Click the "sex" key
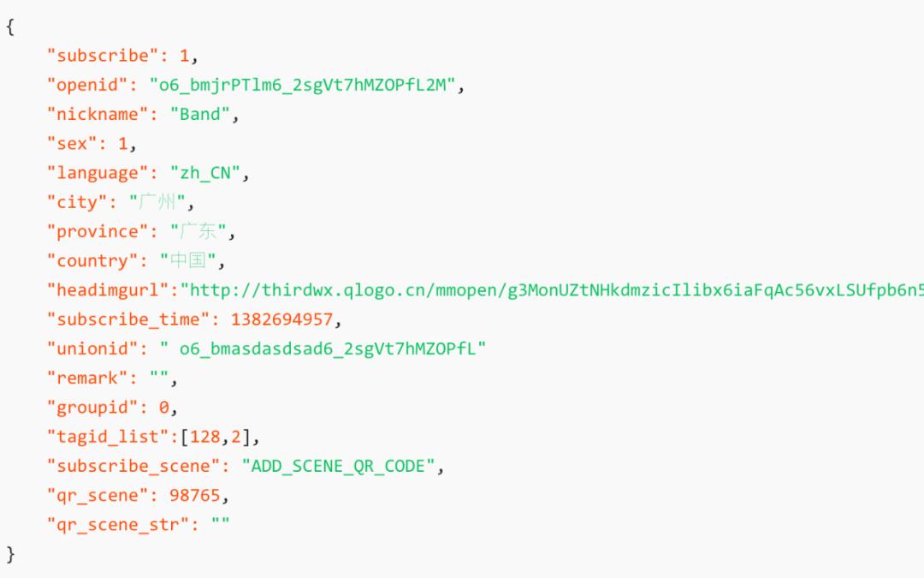Screen dimensions: 924x578 (72, 143)
